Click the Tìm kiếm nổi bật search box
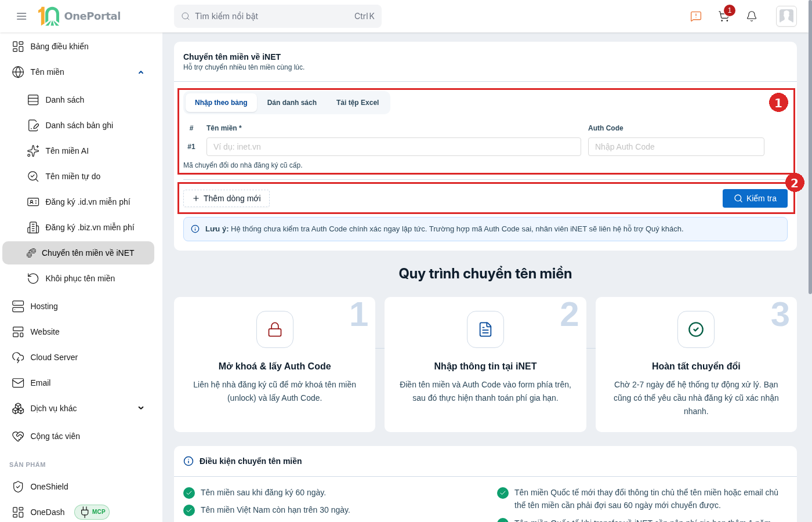Viewport: 812px width, 522px height. tap(278, 16)
